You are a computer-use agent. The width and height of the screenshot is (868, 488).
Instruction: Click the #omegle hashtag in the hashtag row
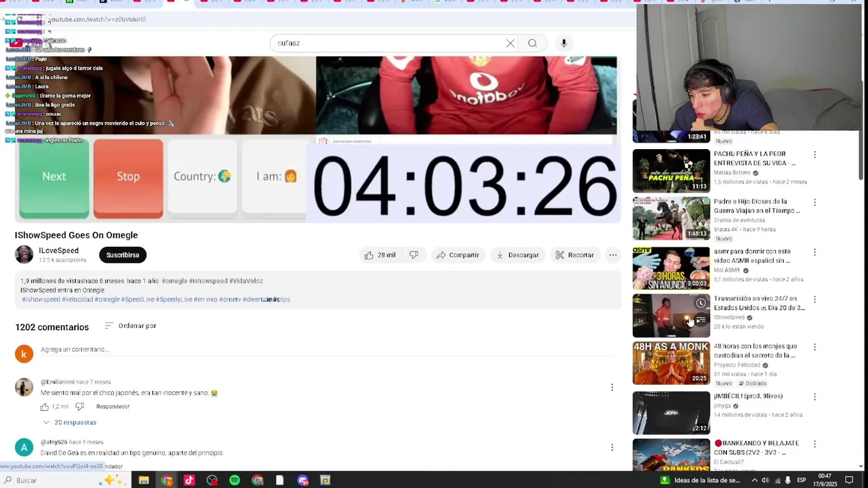pyautogui.click(x=106, y=300)
